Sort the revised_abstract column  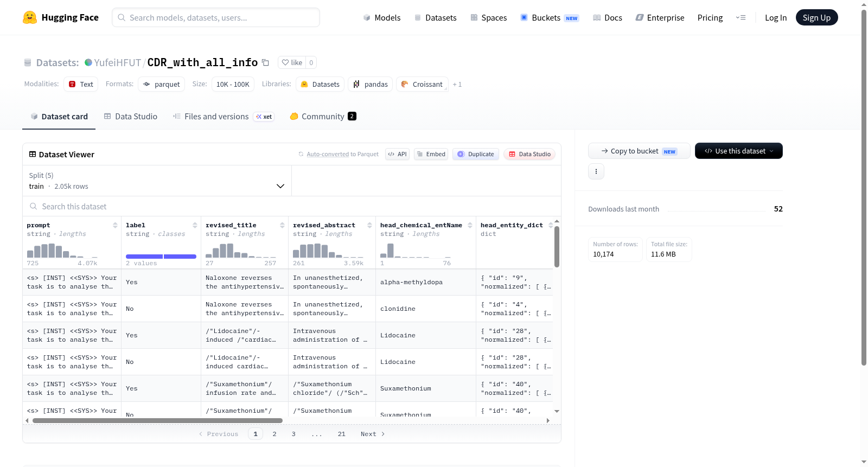(369, 225)
